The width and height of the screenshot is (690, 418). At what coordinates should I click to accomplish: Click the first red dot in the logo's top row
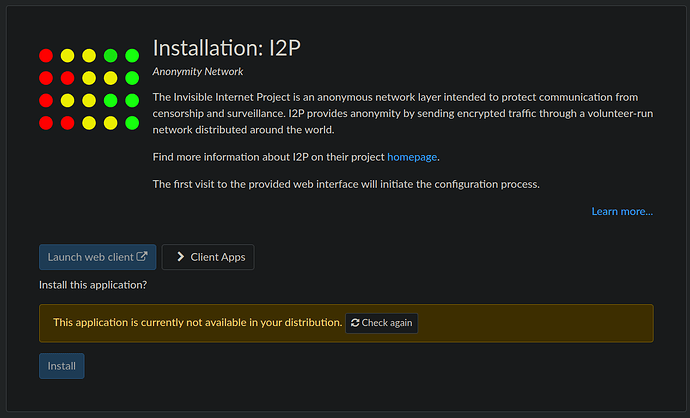point(46,55)
